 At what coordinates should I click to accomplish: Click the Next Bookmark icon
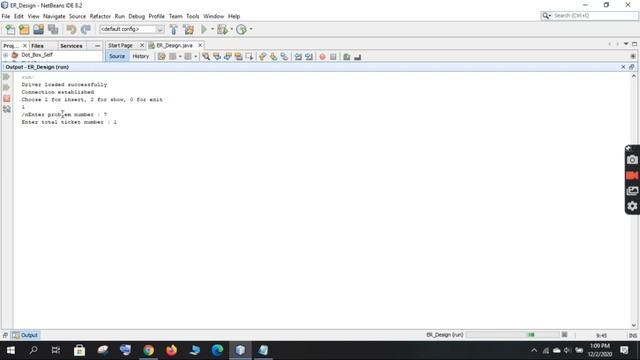click(x=273, y=57)
